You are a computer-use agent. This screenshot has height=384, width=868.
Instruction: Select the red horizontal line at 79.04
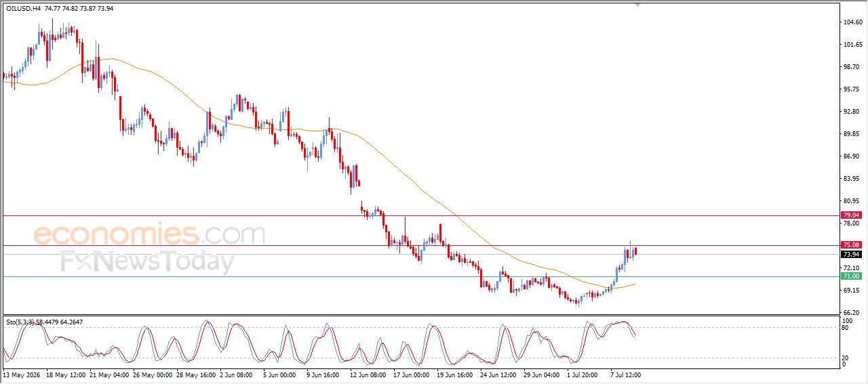(x=420, y=215)
